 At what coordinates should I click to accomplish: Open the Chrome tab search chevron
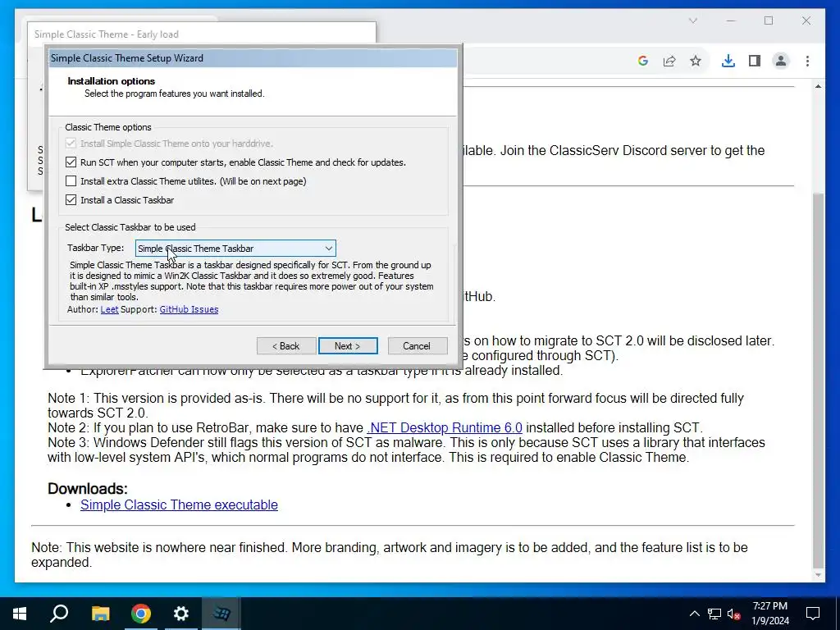pos(692,21)
